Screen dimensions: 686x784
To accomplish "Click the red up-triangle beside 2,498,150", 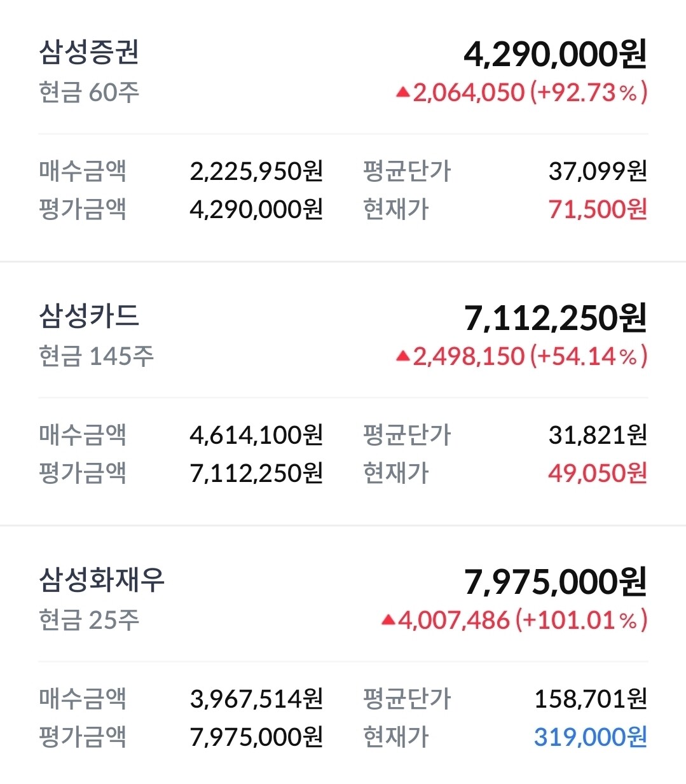I will 402,357.
